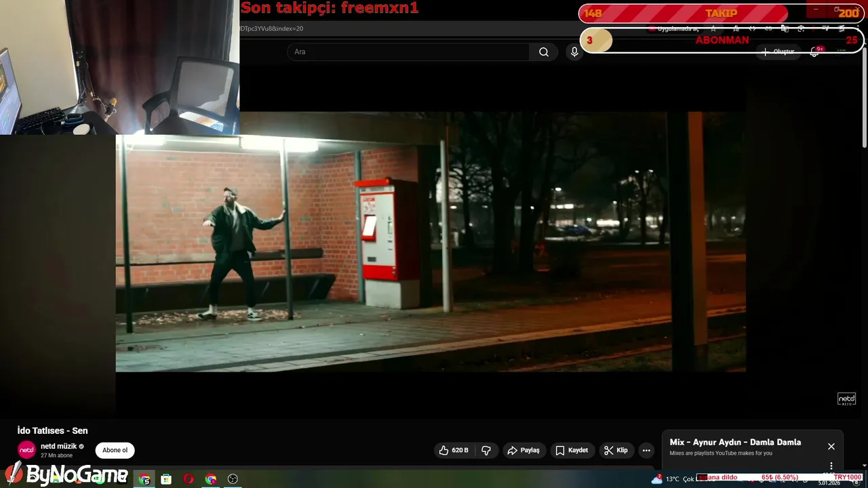The image size is (868, 488).
Task: Save the video with Kaydet
Action: coord(572,450)
